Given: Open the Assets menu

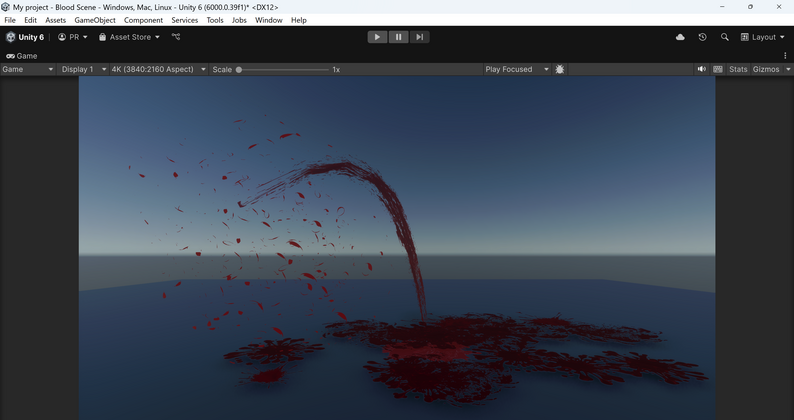Looking at the screenshot, I should point(55,20).
